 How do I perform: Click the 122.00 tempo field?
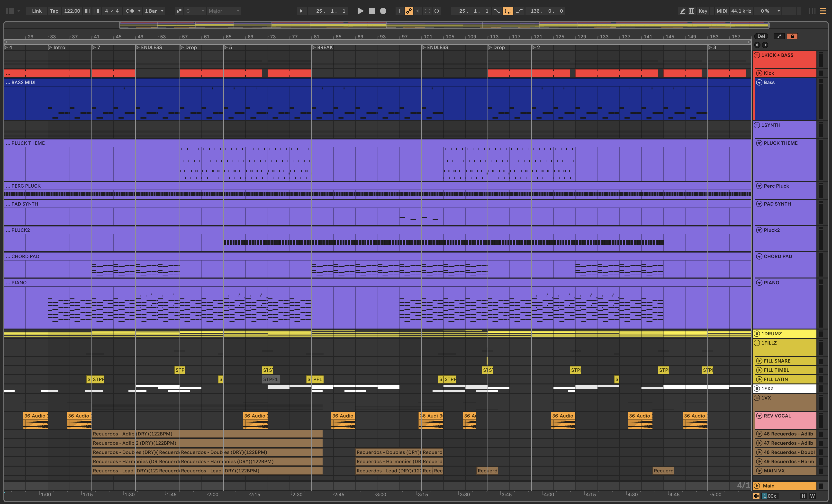72,11
